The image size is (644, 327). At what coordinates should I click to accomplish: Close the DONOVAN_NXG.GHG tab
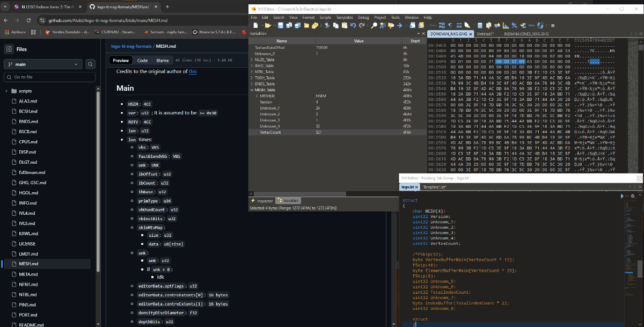[x=471, y=34]
